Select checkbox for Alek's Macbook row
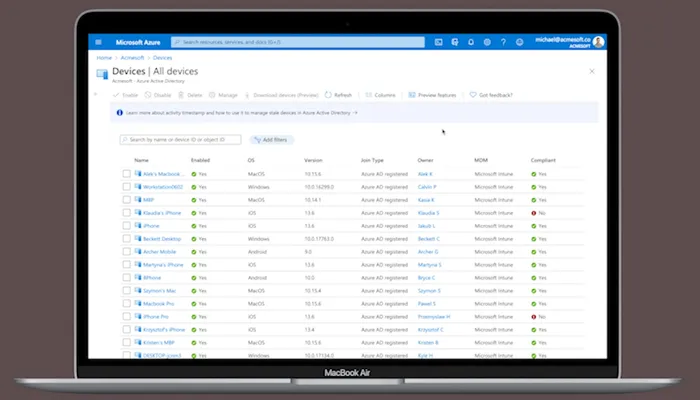Viewport: 700px width, 400px height. click(127, 174)
